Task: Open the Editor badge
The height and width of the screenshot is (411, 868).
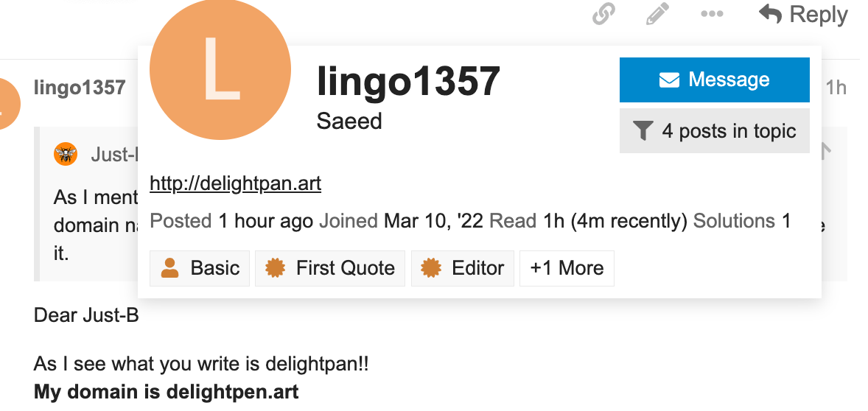Action: (462, 268)
